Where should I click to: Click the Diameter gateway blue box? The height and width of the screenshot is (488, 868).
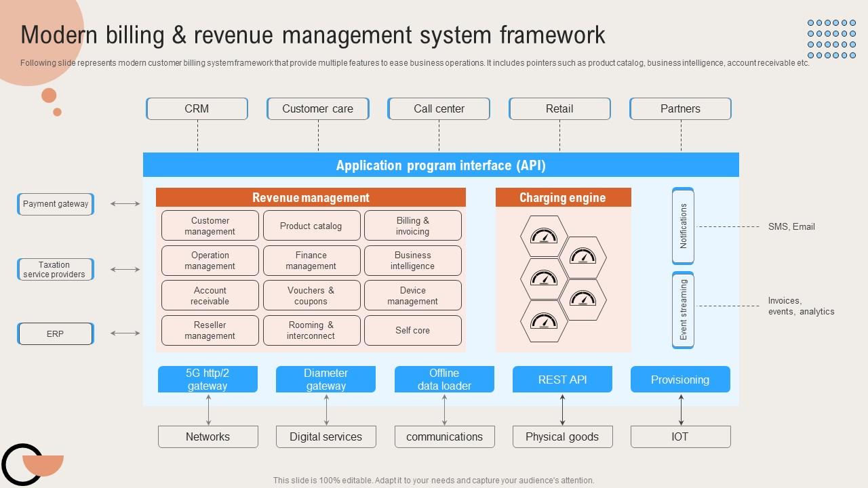[325, 380]
